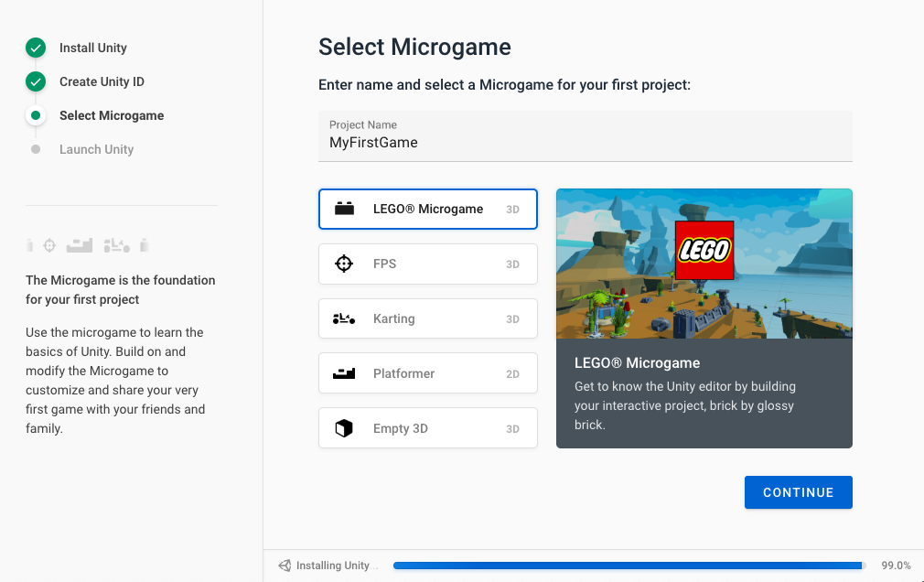
Task: Click the Empty 3D cube icon
Action: pos(344,428)
